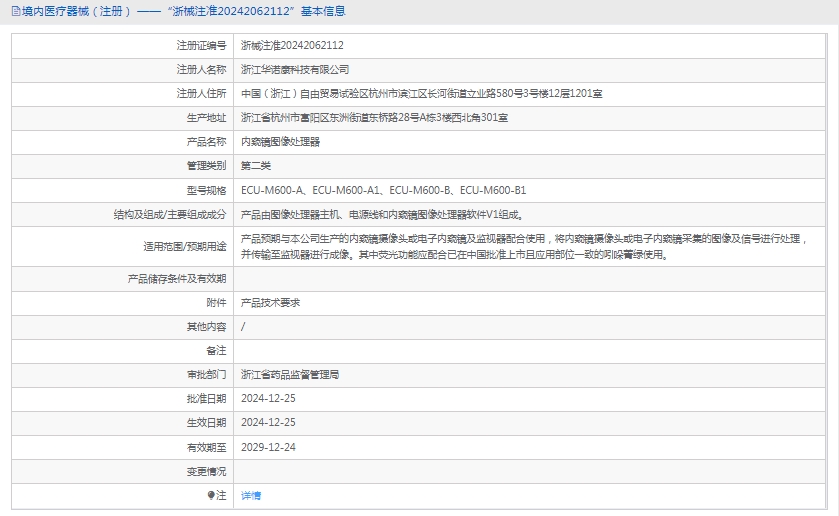The image size is (839, 516).
Task: Select registration number value 浙械注准20242062112 in table
Action: tap(292, 45)
